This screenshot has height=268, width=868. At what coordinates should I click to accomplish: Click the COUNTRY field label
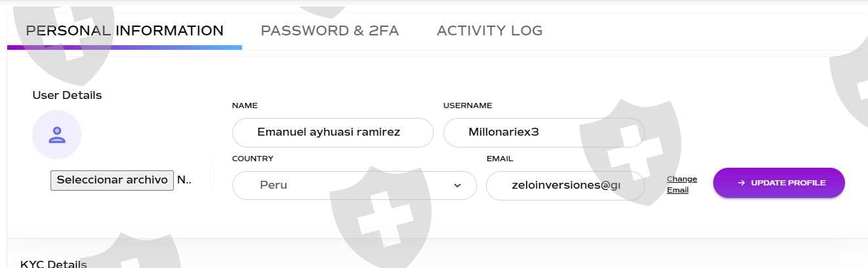(x=253, y=159)
